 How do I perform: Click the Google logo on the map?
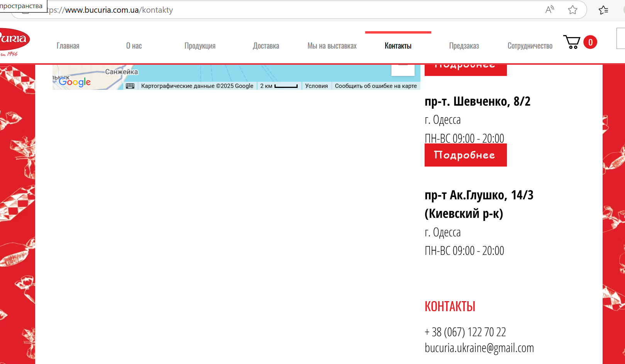[x=75, y=82]
